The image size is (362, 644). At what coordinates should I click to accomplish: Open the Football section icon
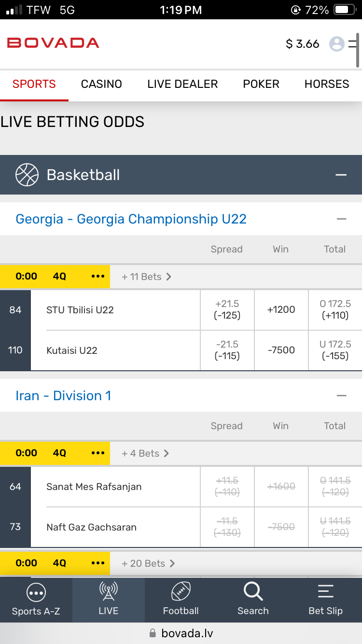click(x=181, y=592)
